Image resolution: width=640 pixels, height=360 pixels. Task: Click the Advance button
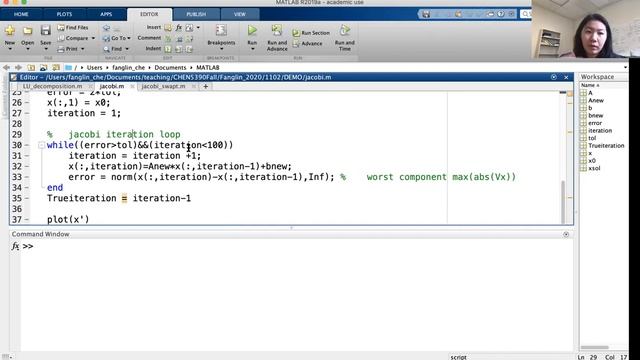tap(308, 44)
